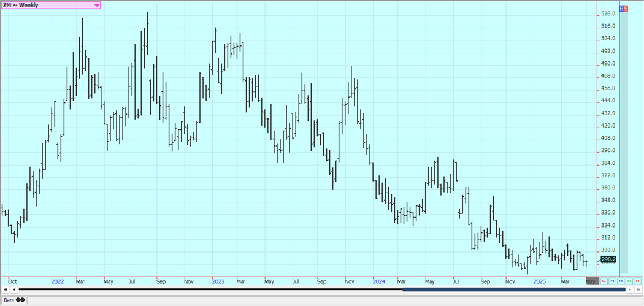Click the blue bowtie spacing icon
The image size is (644, 306).
coord(621,281)
